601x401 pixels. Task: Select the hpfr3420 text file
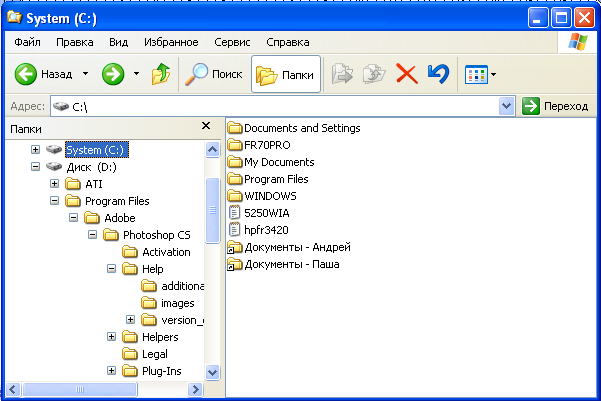[x=258, y=230]
